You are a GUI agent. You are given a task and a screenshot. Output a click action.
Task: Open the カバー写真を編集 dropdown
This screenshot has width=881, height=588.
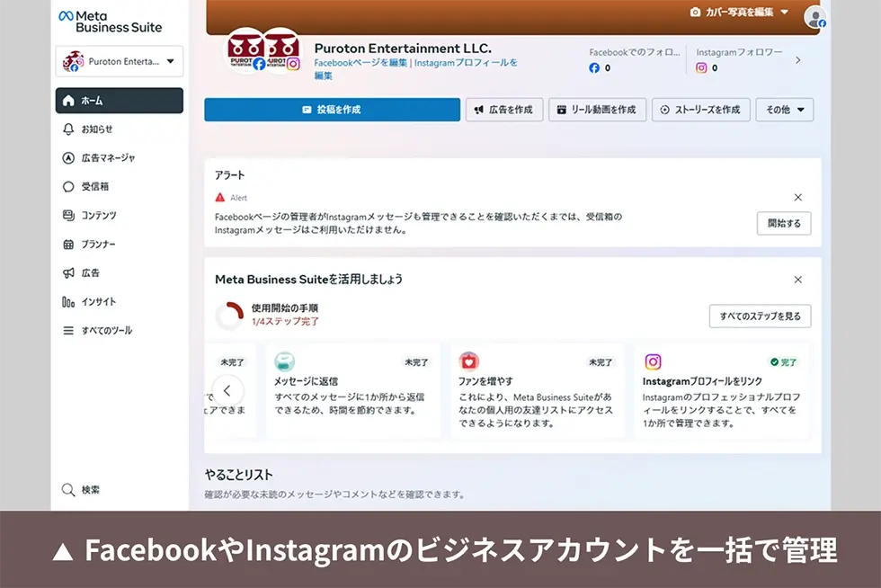(x=739, y=12)
